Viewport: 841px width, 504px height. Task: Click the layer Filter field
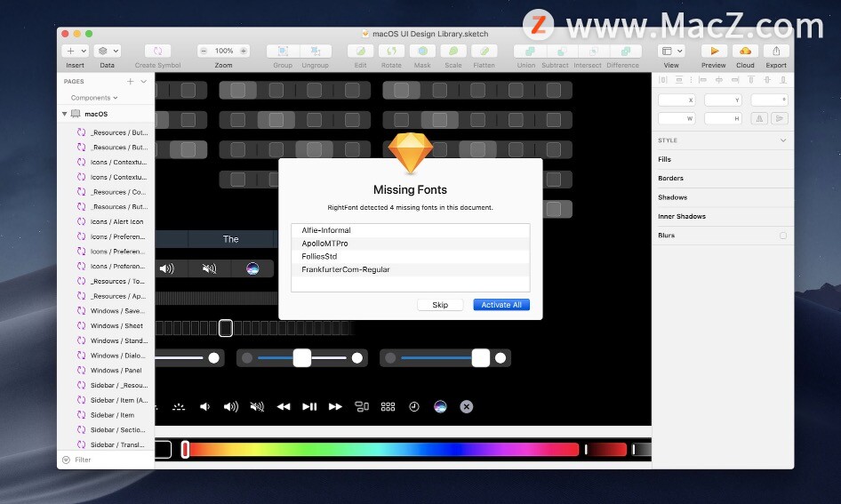[x=106, y=460]
